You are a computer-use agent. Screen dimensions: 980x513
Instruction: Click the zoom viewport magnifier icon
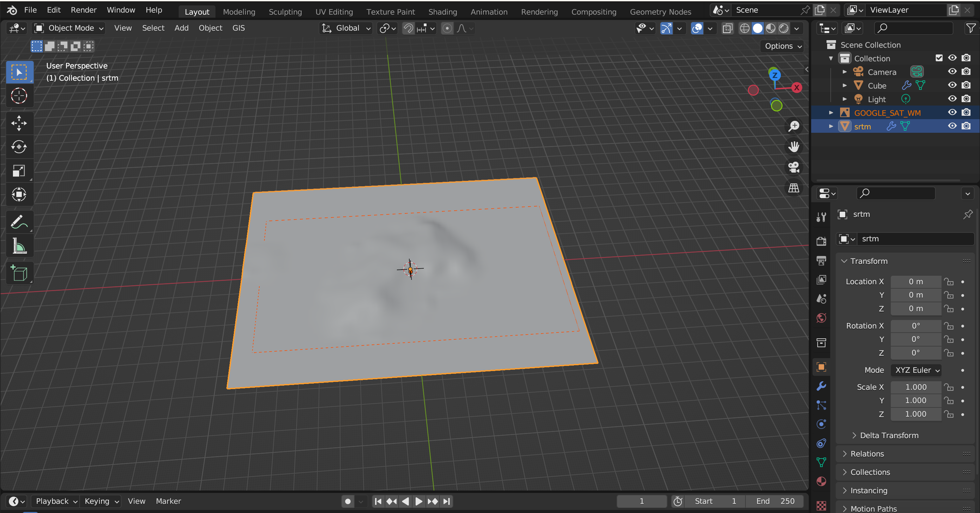pyautogui.click(x=794, y=126)
